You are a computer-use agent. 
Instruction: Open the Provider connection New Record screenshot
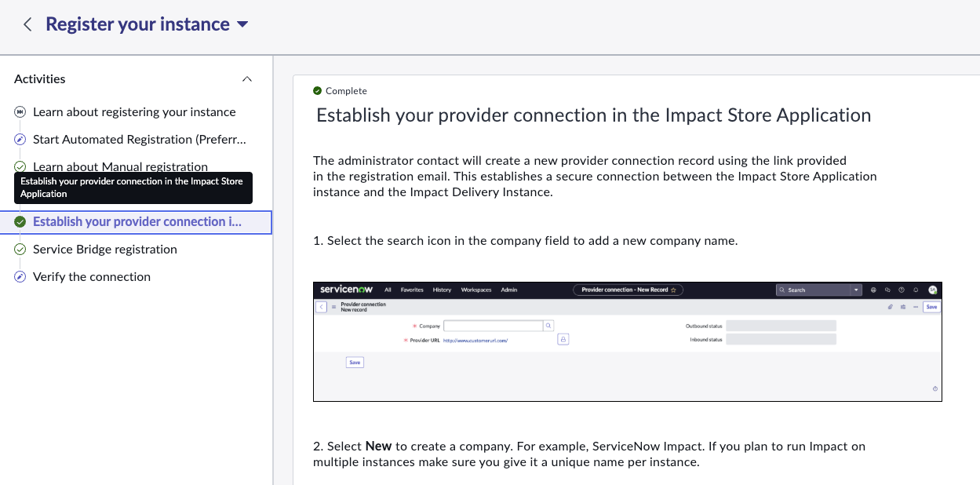point(627,341)
